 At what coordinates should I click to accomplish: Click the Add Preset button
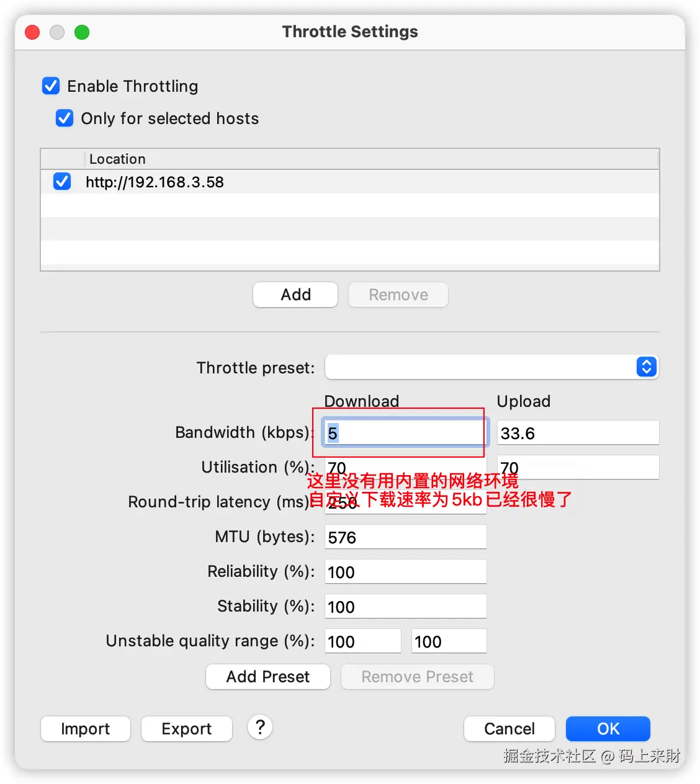268,677
